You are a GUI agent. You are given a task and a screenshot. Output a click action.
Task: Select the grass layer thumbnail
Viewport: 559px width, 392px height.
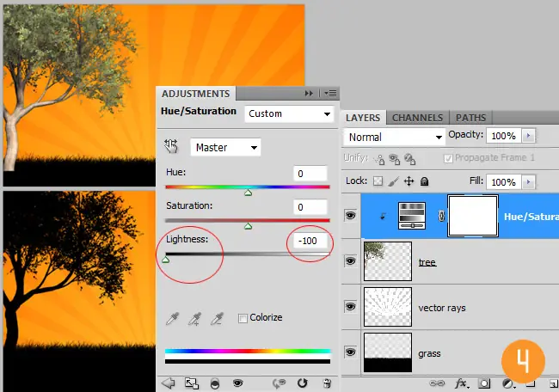388,352
